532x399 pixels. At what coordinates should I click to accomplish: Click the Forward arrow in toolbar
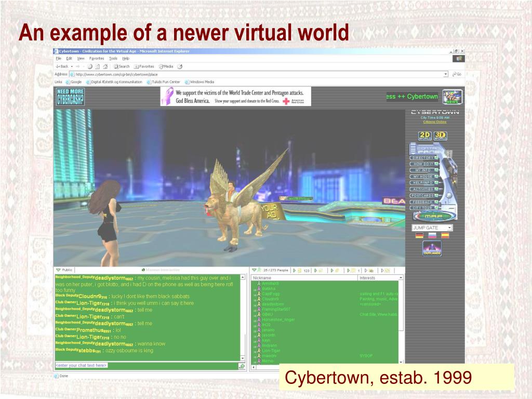tap(78, 66)
